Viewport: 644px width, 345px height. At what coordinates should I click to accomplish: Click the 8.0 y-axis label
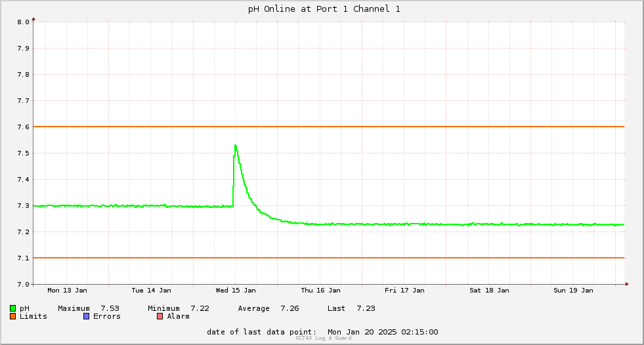[x=24, y=22]
